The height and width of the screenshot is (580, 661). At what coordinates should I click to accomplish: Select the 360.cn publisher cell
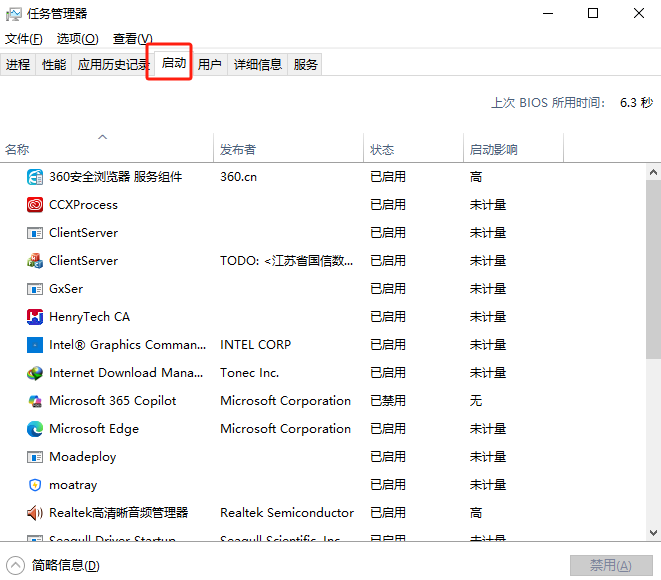(x=238, y=177)
